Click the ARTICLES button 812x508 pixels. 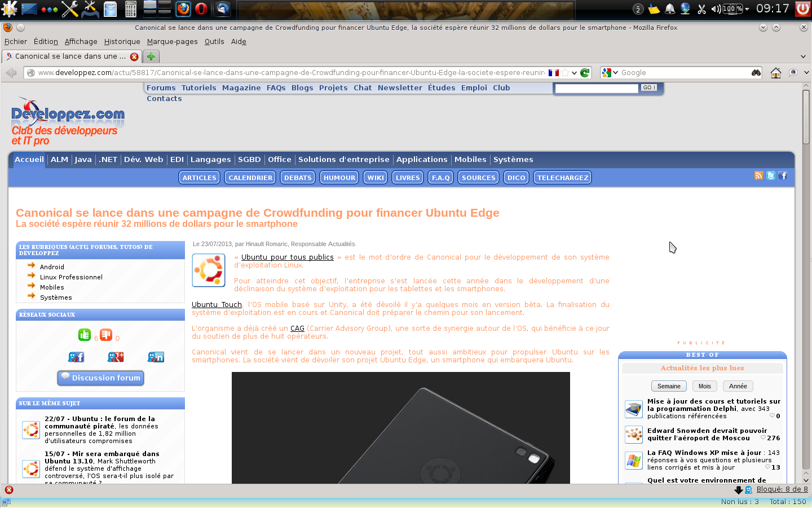pyautogui.click(x=199, y=177)
